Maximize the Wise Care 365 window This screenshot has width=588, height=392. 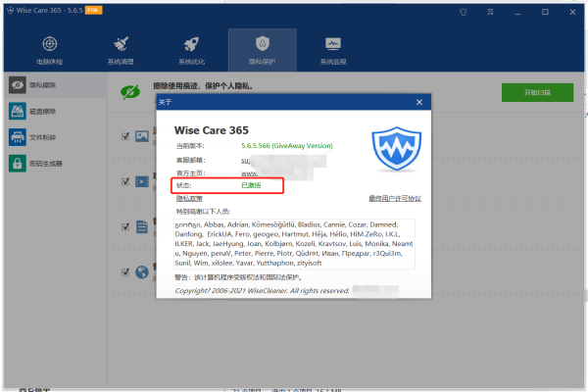(545, 12)
